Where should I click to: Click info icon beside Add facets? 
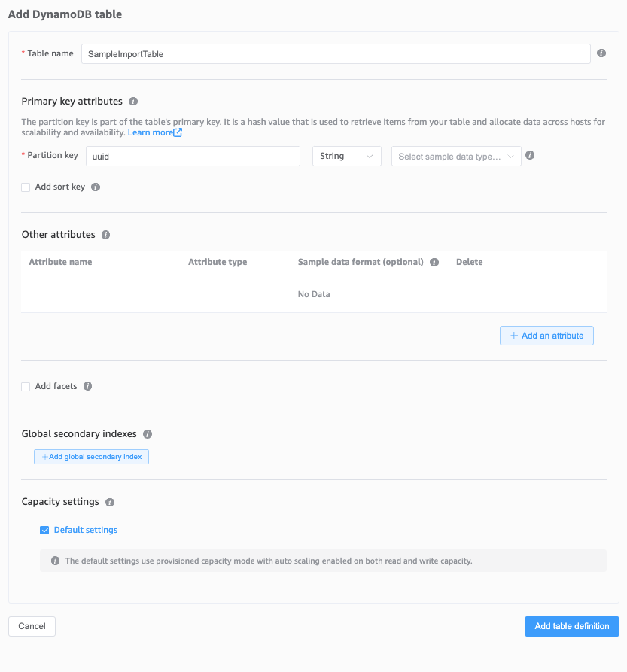87,386
